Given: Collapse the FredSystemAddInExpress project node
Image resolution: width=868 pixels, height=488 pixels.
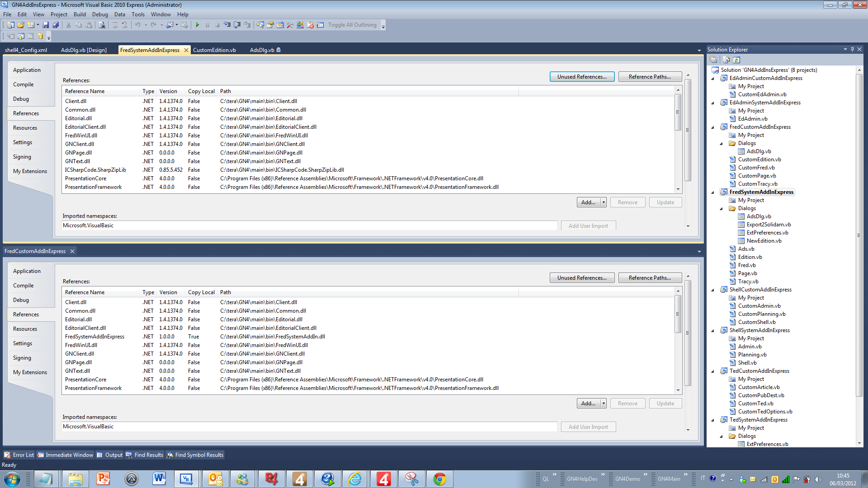Looking at the screenshot, I should (713, 192).
